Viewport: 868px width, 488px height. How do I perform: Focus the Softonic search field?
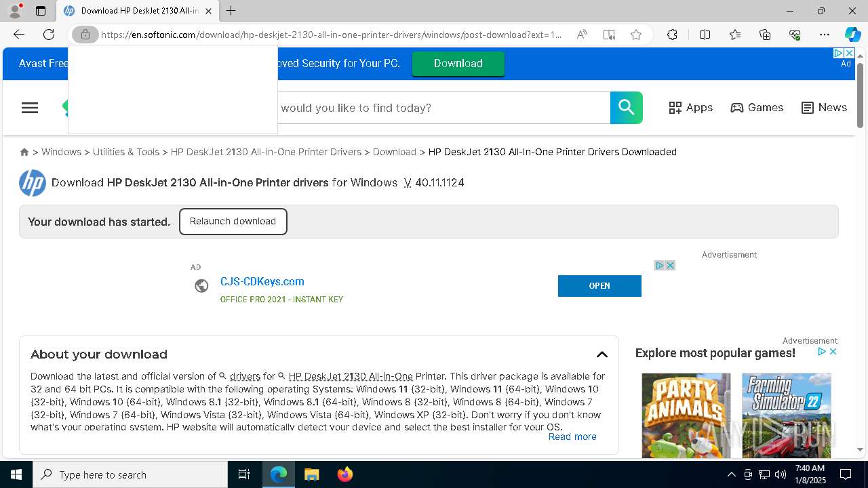coord(443,108)
